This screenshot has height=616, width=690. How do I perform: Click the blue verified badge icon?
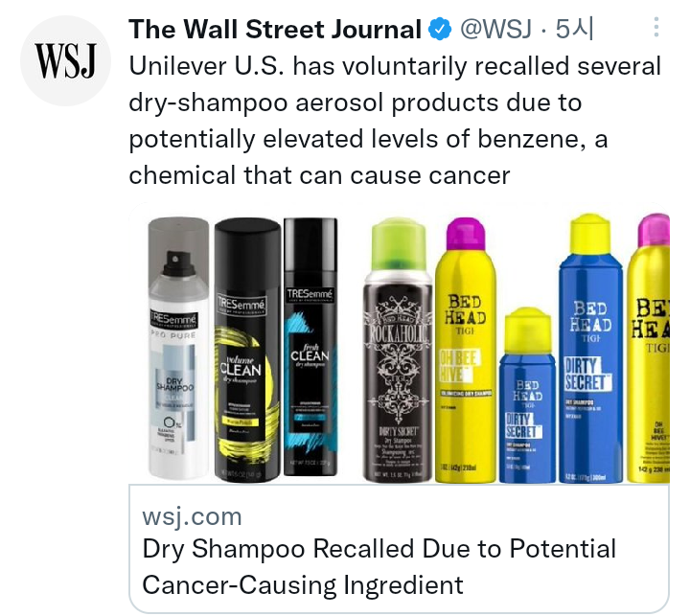(x=440, y=30)
